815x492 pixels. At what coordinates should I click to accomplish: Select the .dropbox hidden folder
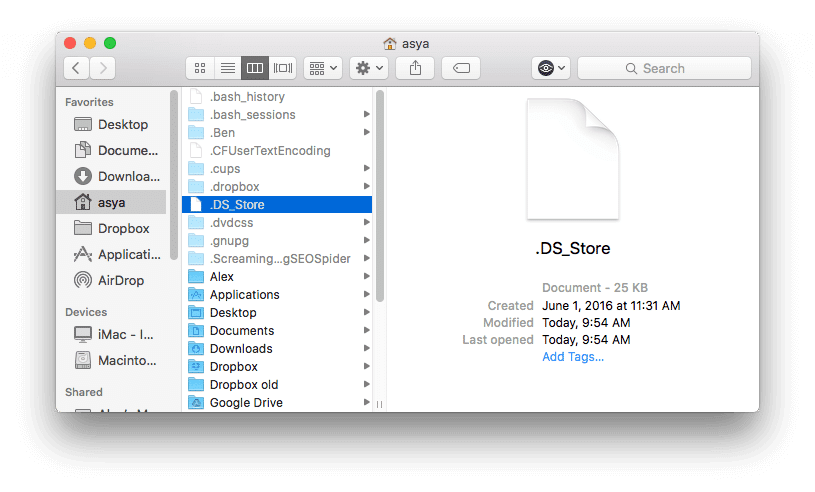pos(277,187)
